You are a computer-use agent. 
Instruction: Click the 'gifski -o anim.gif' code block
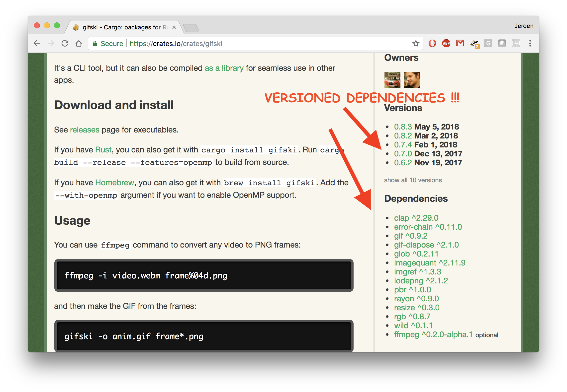[x=204, y=336]
